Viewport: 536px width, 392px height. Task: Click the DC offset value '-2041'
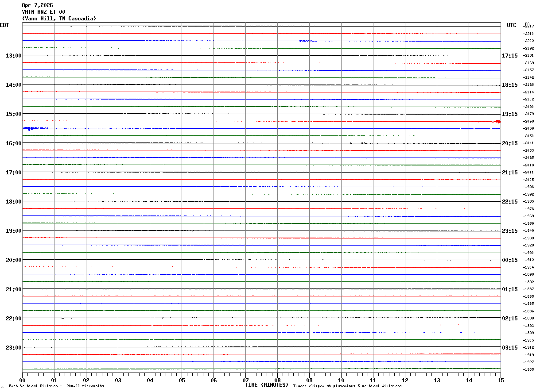pyautogui.click(x=529, y=143)
